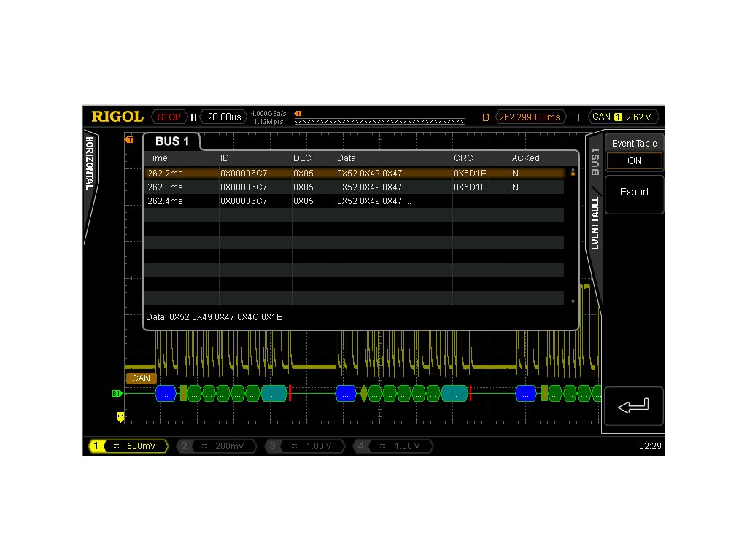Click the DLC column header
This screenshot has height=560, width=747.
point(302,158)
